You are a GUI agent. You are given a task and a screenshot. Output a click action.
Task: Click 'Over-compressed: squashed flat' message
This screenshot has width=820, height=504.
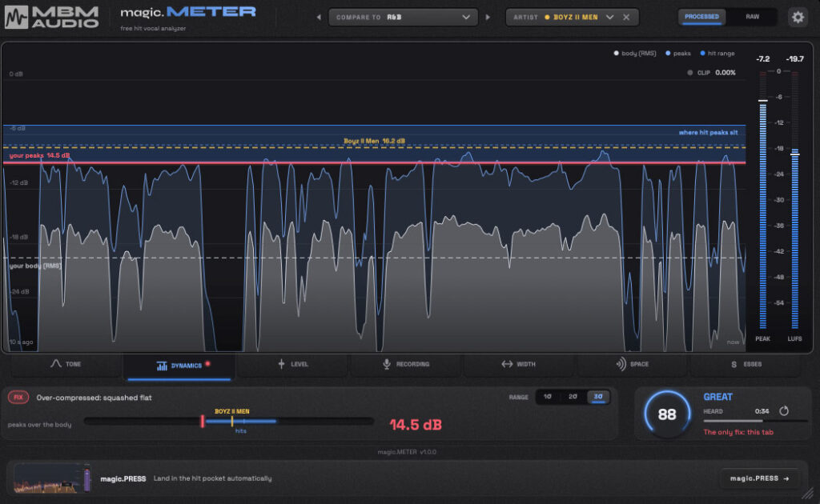pyautogui.click(x=94, y=398)
